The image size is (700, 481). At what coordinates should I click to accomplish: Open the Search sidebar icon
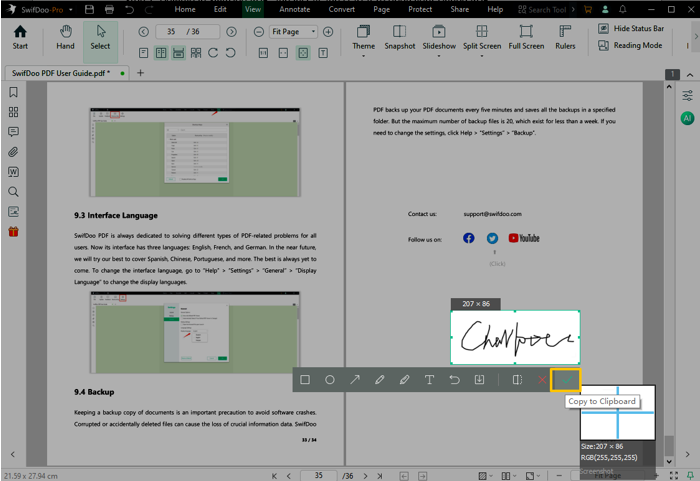click(x=13, y=192)
